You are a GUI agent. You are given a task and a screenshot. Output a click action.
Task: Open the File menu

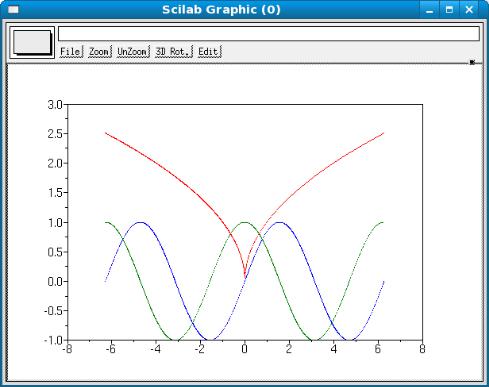point(71,52)
